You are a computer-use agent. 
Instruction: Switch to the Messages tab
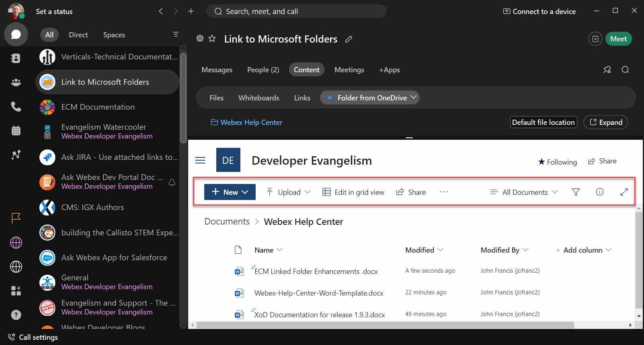[x=217, y=69]
